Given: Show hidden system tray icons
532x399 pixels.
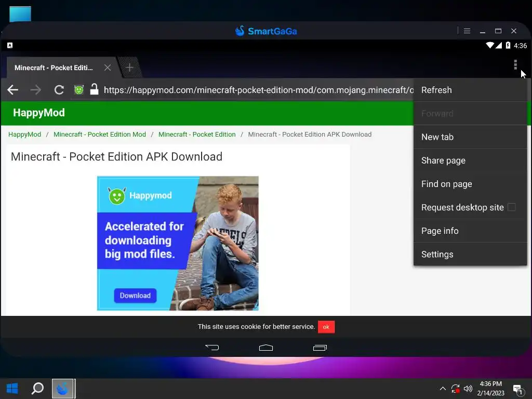Looking at the screenshot, I should tap(443, 389).
